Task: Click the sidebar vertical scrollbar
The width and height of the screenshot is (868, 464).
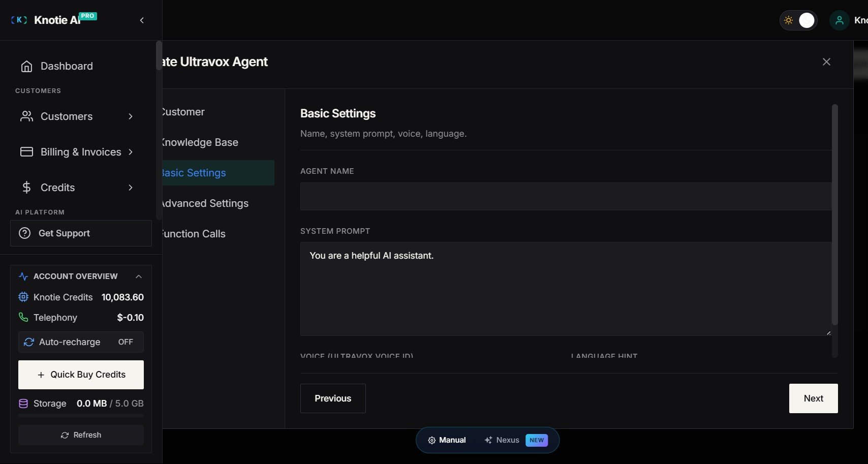Action: pos(159,56)
